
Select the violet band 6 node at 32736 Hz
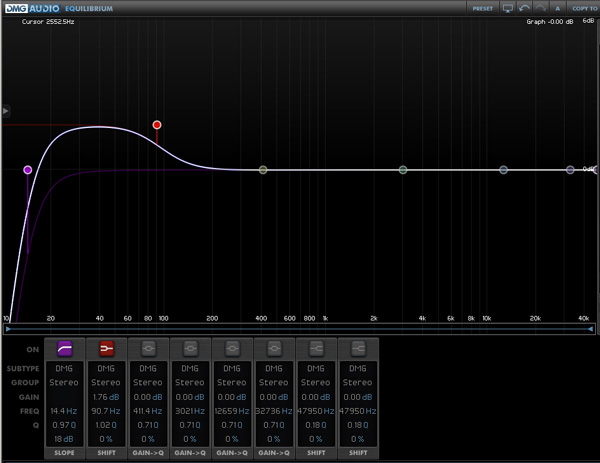tap(570, 170)
